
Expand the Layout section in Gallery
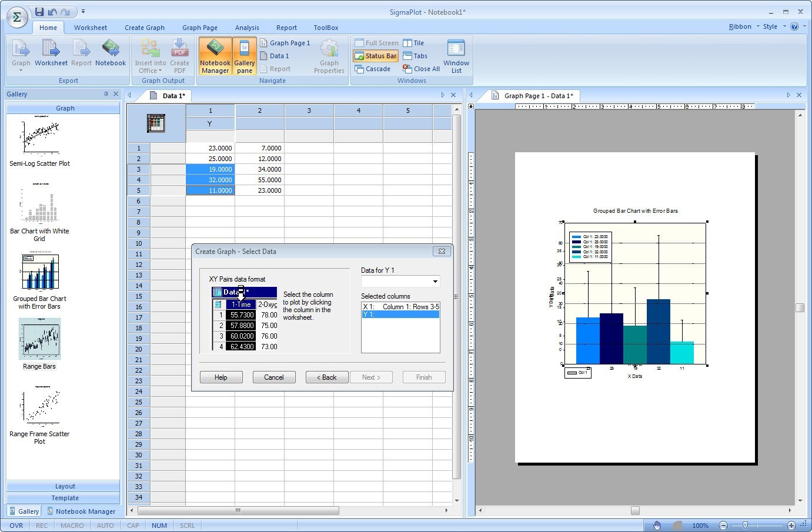[x=64, y=486]
